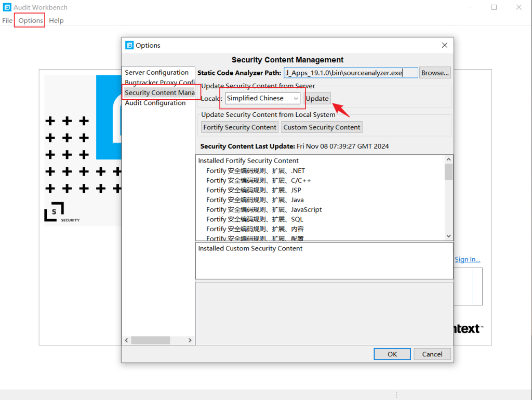The width and height of the screenshot is (532, 400).
Task: Select the Fortify 内容 rules entry
Action: click(255, 229)
